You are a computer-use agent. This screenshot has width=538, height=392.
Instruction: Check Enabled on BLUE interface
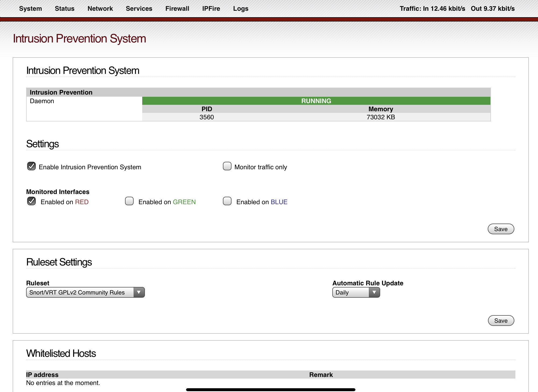(x=227, y=201)
